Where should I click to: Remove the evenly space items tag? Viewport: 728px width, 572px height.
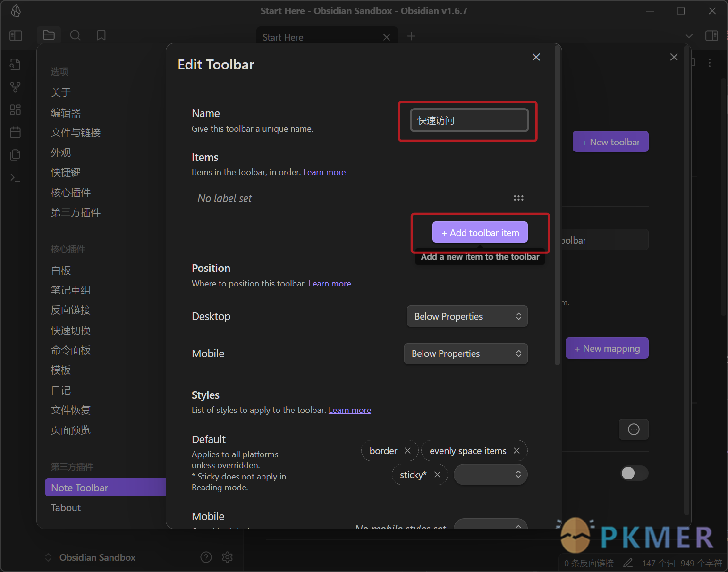click(516, 451)
